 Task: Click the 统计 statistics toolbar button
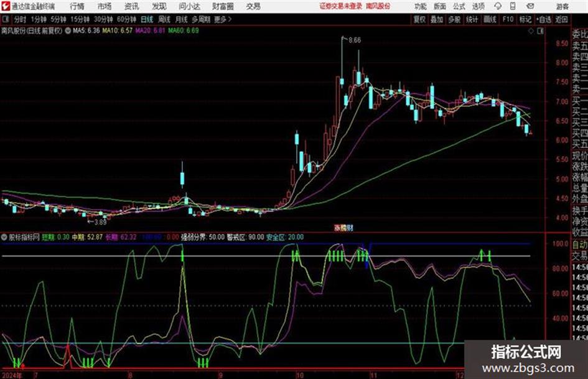click(x=472, y=19)
